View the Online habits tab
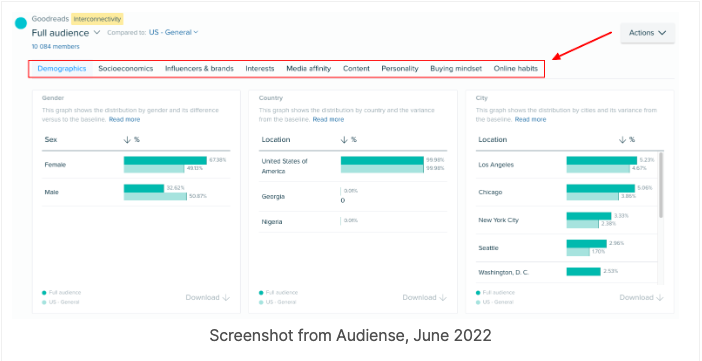Image resolution: width=702 pixels, height=361 pixels. click(516, 69)
